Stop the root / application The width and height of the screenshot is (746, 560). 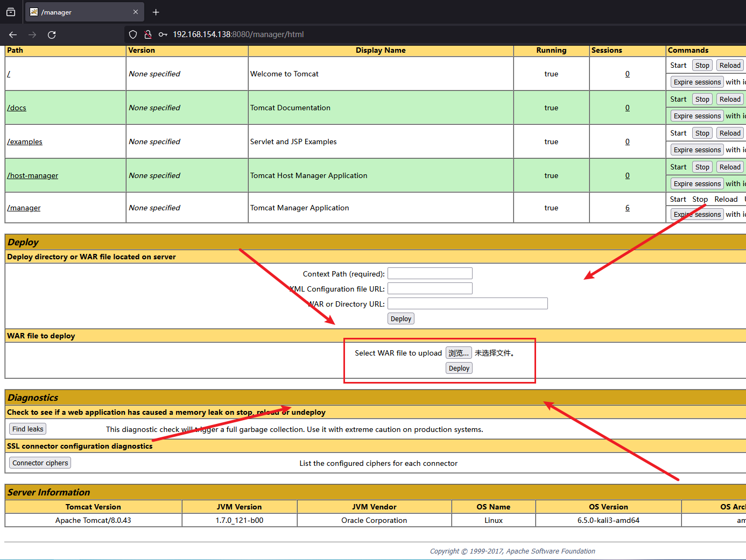click(702, 65)
